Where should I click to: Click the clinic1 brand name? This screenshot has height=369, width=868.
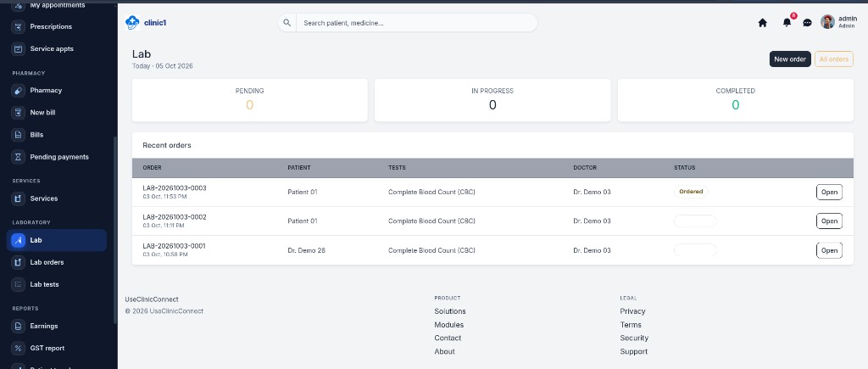click(x=155, y=23)
